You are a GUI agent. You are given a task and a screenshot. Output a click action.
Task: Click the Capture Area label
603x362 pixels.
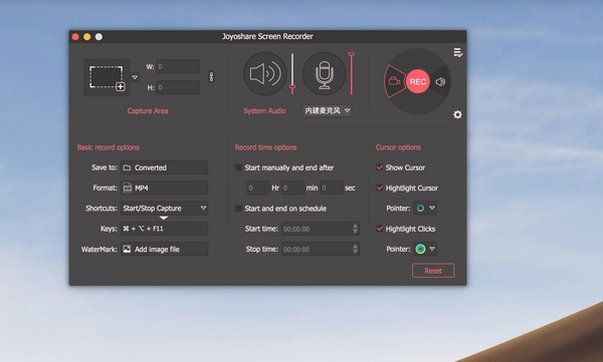148,111
